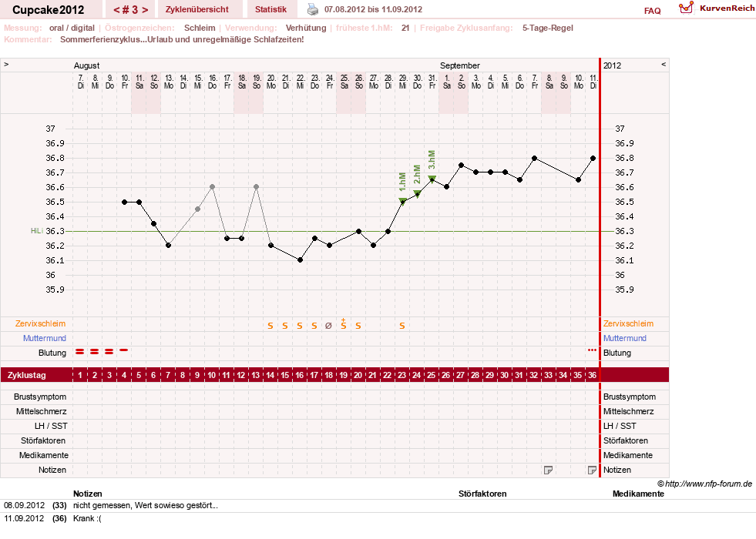Select the gray excluded temperature point on 19. So
The width and height of the screenshot is (756, 539).
[256, 186]
